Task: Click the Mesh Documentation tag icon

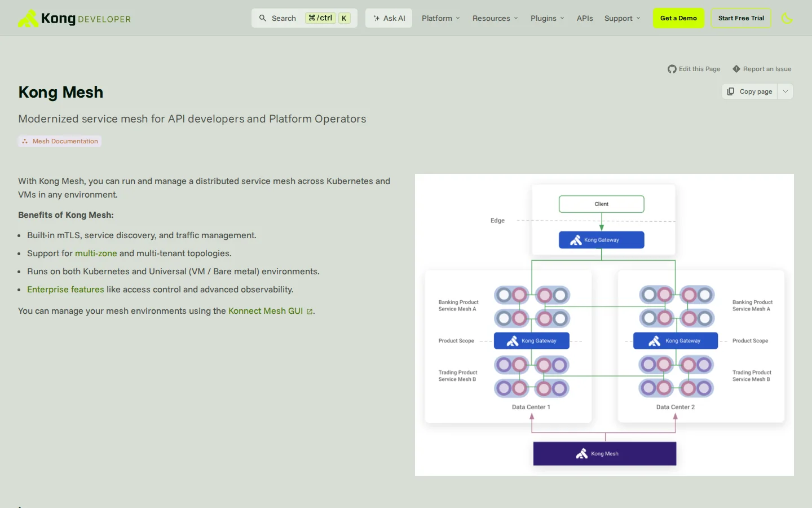Action: (25, 141)
